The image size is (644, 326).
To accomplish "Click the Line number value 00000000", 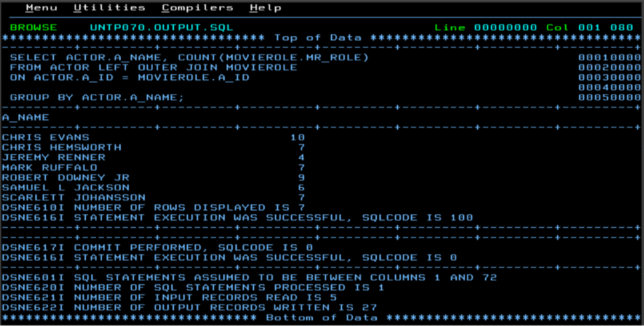I will 506,28.
